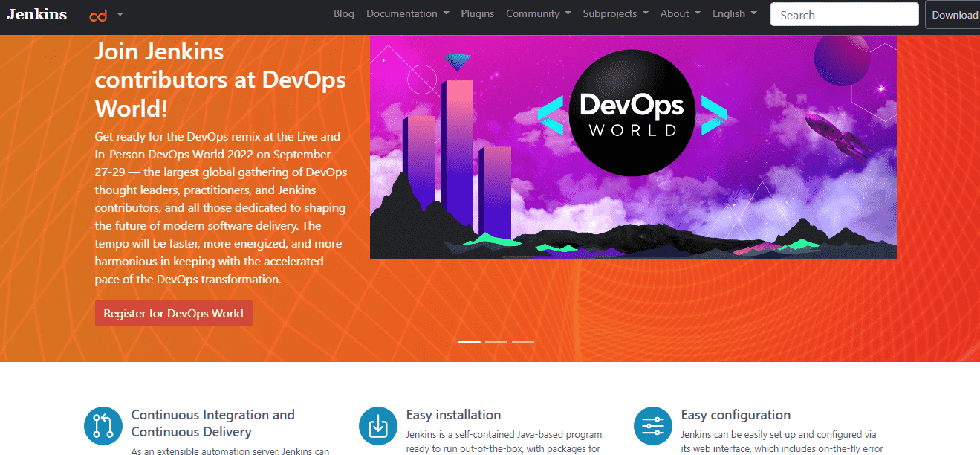Change language via English dropdown
This screenshot has height=455, width=980.
point(735,13)
